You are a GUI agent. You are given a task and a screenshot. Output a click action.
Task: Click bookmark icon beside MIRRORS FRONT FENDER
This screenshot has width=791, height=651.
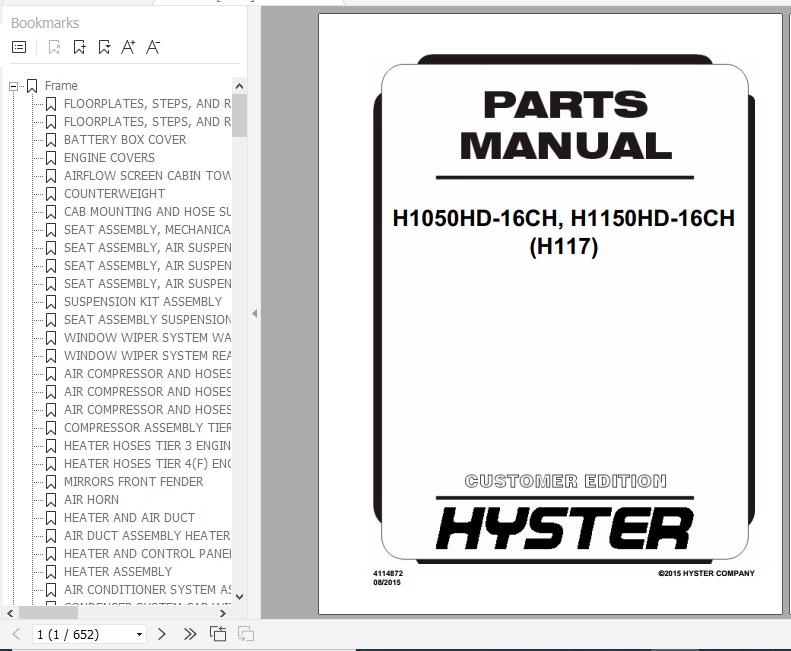click(x=51, y=482)
